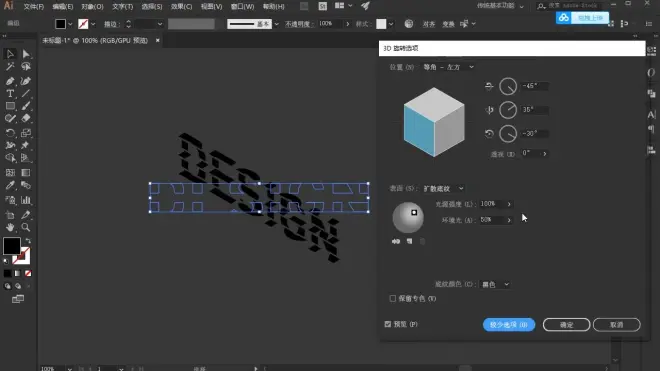Open the brush definition dropdown
This screenshot has height=371, width=660.
(x=276, y=24)
